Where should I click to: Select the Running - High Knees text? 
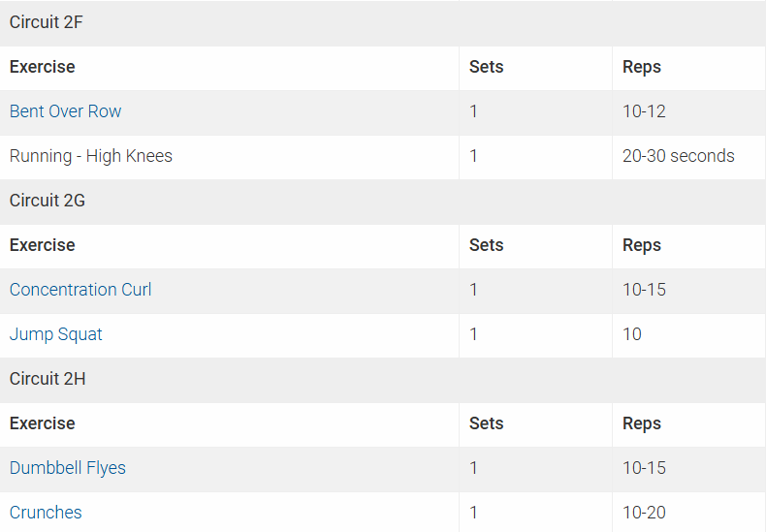point(91,156)
